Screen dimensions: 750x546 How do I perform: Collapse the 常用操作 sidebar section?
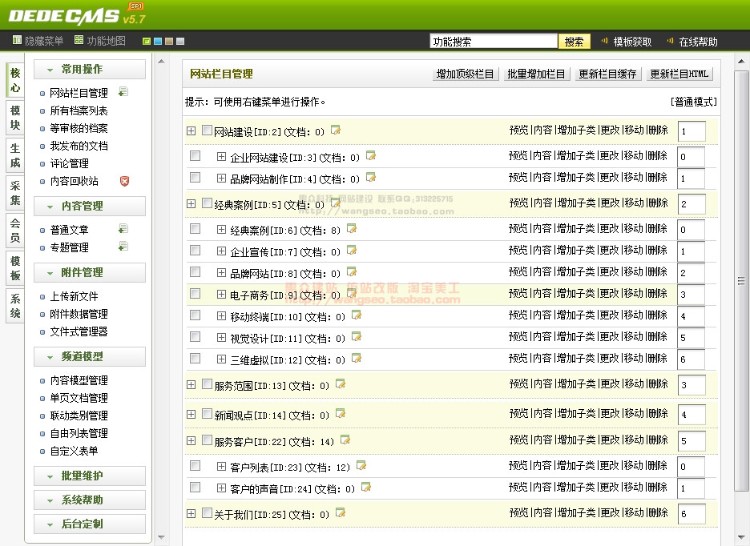(89, 69)
